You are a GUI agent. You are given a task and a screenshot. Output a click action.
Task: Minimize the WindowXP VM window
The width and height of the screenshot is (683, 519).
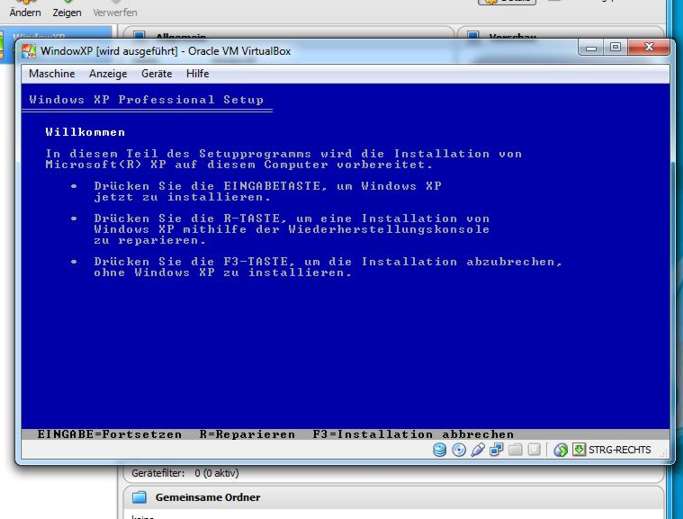point(591,47)
